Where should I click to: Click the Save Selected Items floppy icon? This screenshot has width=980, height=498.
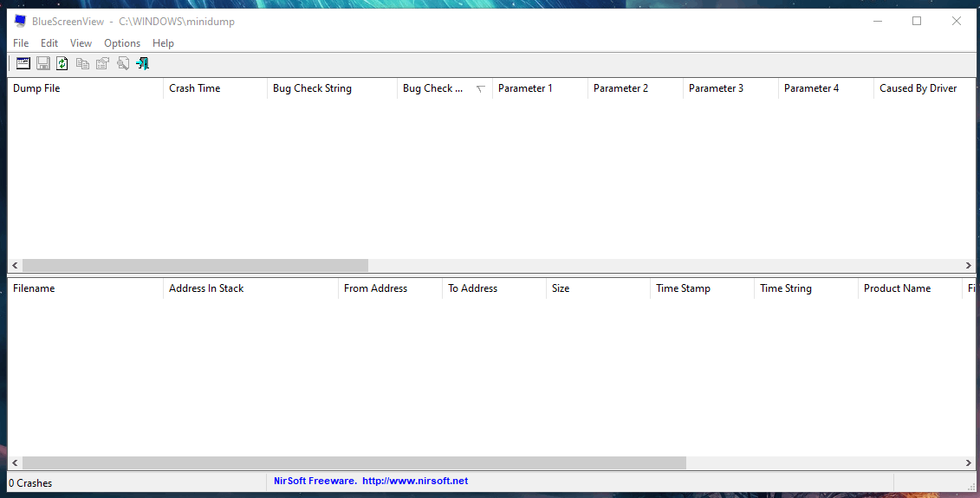(43, 63)
